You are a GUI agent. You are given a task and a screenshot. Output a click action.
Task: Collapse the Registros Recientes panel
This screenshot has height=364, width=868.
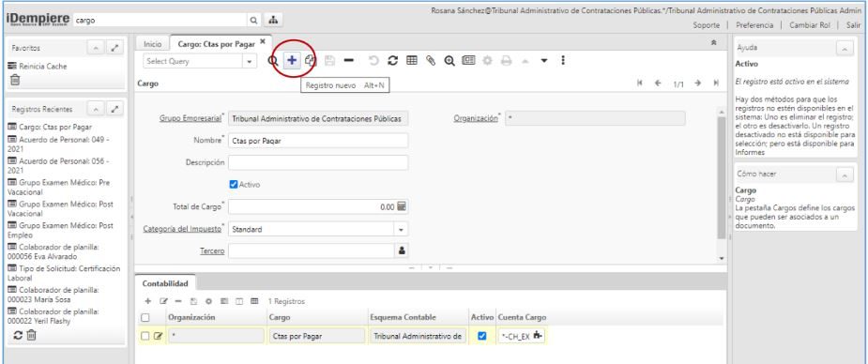pyautogui.click(x=96, y=109)
